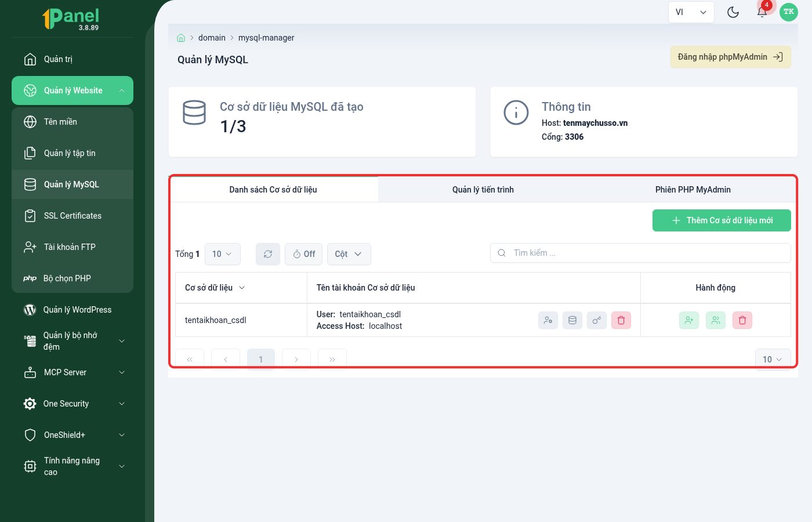Open Bộ chọn PHP in the sidebar
Screen dimensions: 812x522
point(72,278)
